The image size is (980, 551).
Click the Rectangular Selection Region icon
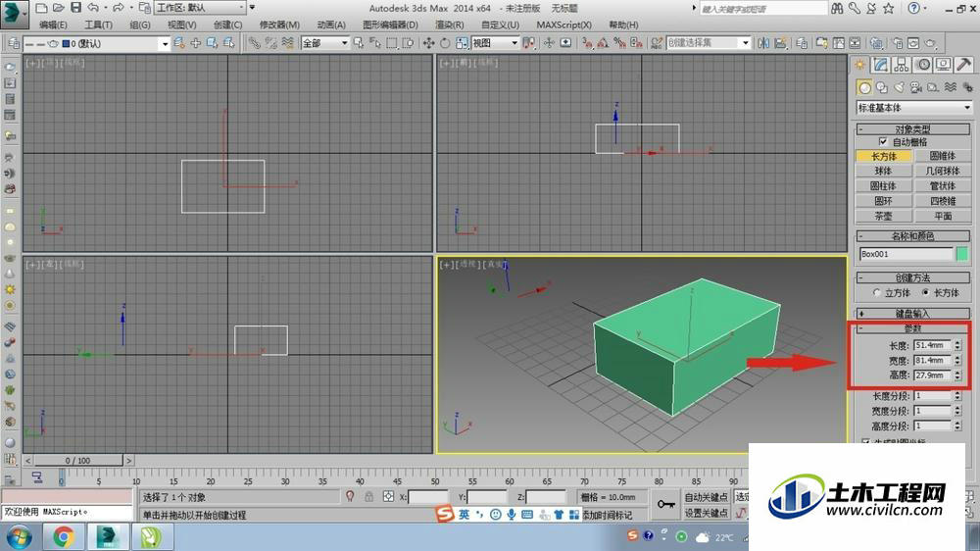coord(392,43)
